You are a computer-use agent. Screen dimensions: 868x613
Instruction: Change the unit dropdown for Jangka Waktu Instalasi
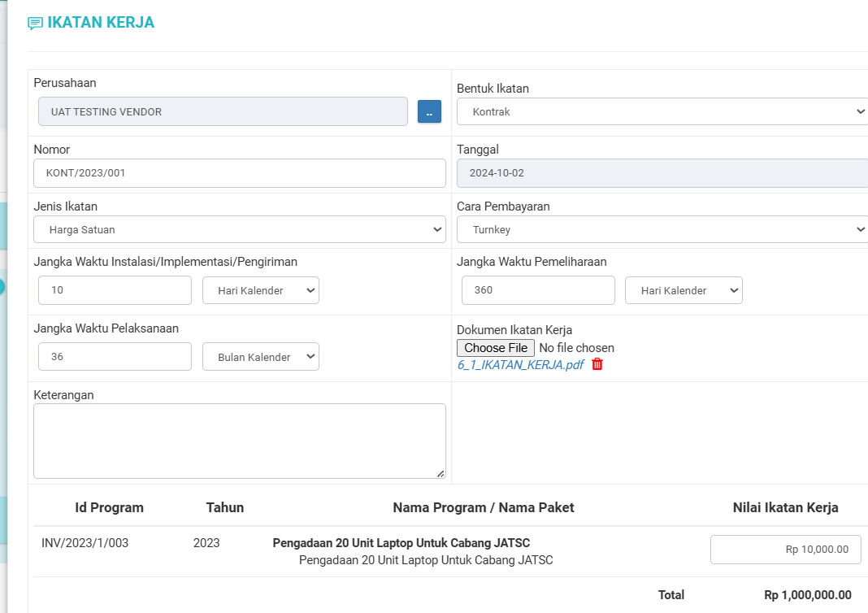click(260, 290)
